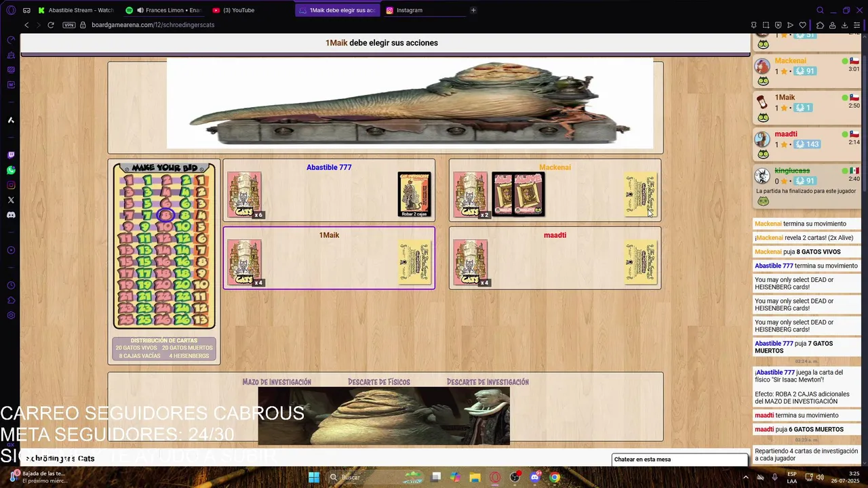Switch to Frances Limon Spotify tab
Screen dimensions: 868x488
[163, 10]
